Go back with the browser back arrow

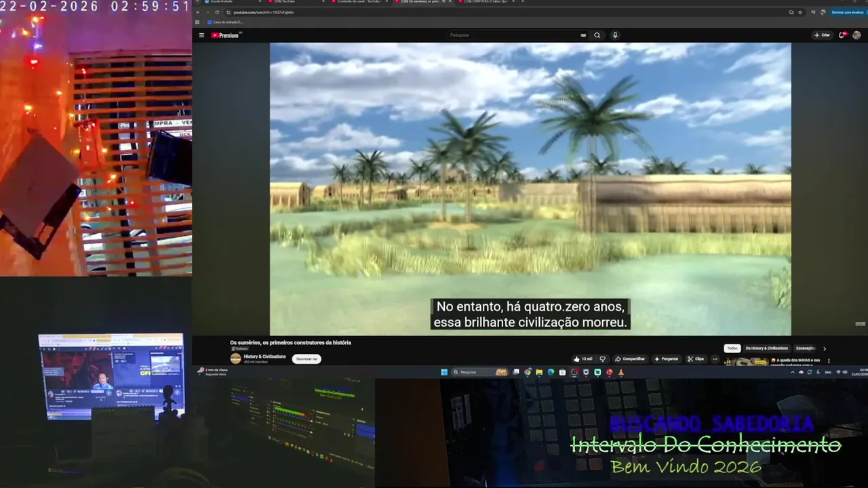(x=199, y=12)
